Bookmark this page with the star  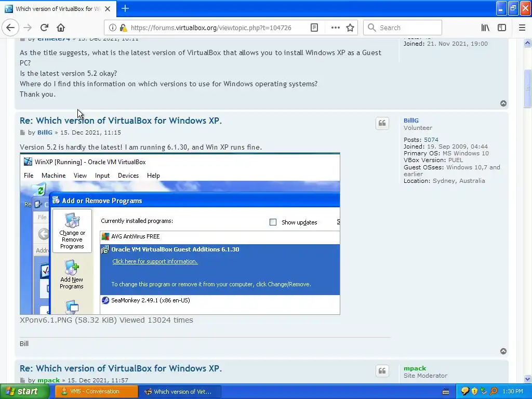click(350, 28)
